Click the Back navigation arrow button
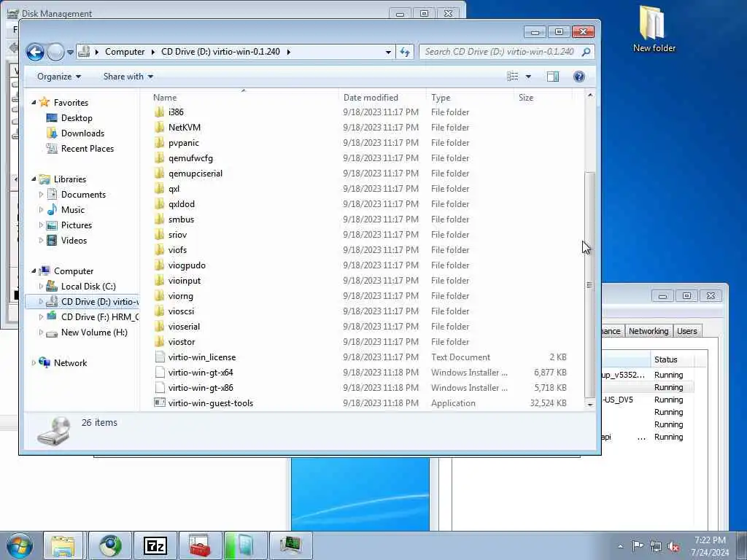 coord(35,52)
